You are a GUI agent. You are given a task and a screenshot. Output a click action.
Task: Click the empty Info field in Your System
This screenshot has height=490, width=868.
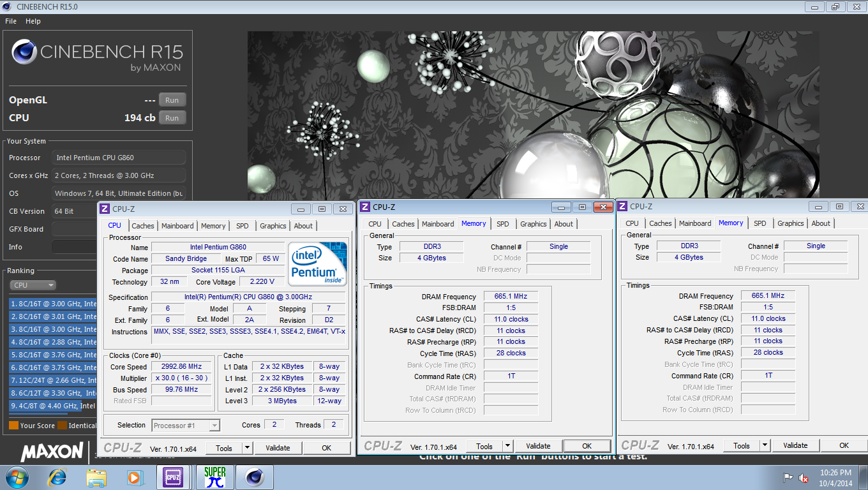[75, 247]
